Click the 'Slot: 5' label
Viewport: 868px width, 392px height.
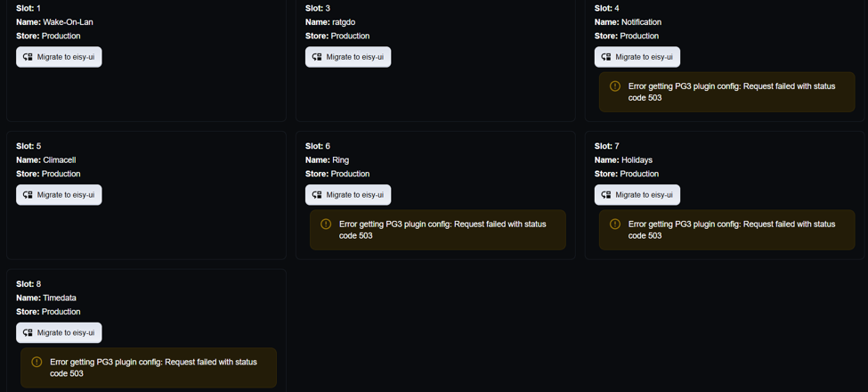coord(28,146)
